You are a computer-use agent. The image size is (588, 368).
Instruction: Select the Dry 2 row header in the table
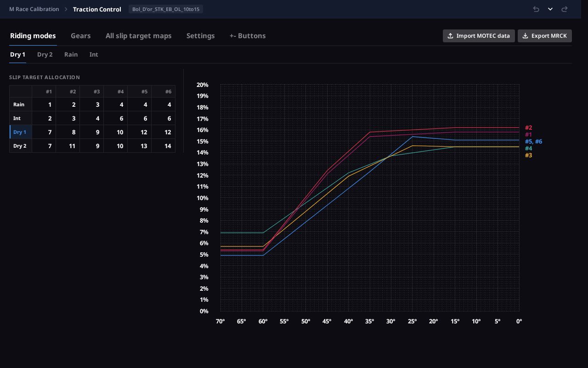click(21, 146)
